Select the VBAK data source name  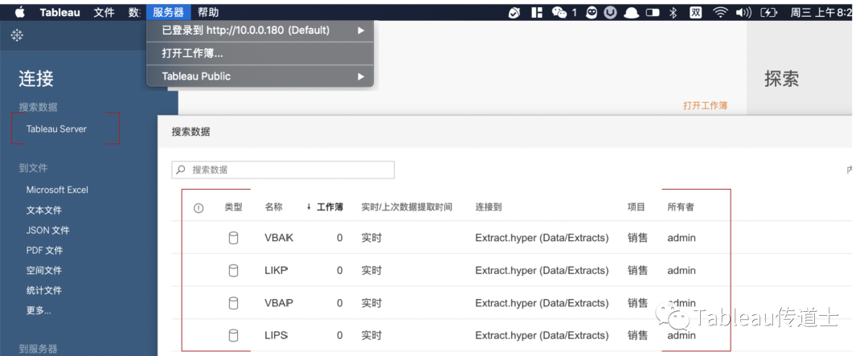[x=279, y=238]
